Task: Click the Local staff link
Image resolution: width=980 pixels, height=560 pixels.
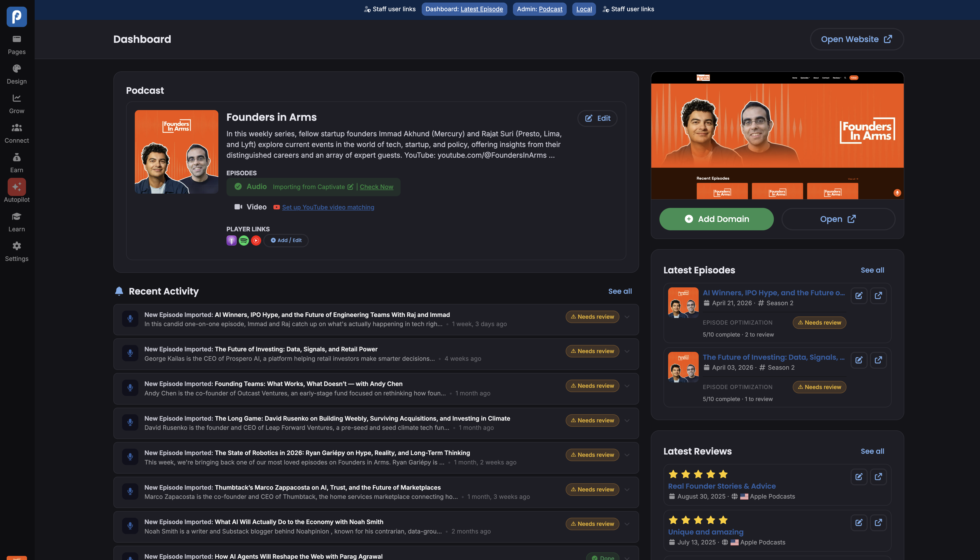Action: pyautogui.click(x=584, y=9)
